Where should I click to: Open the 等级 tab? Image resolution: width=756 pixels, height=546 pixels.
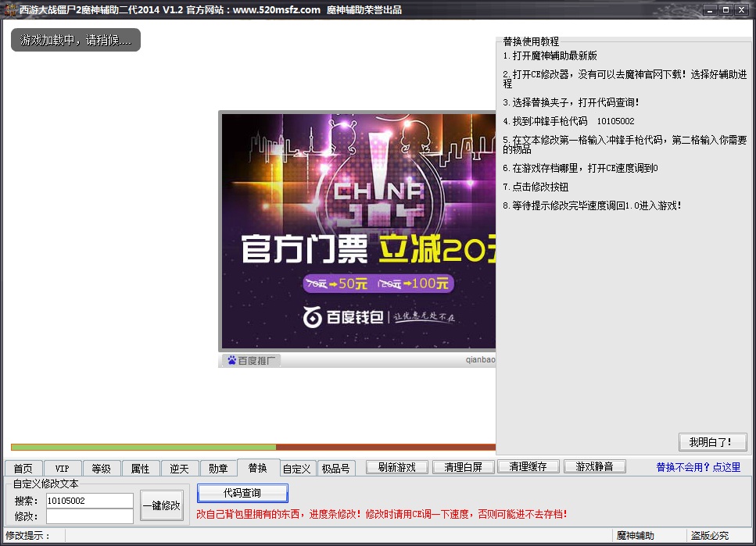coord(102,469)
